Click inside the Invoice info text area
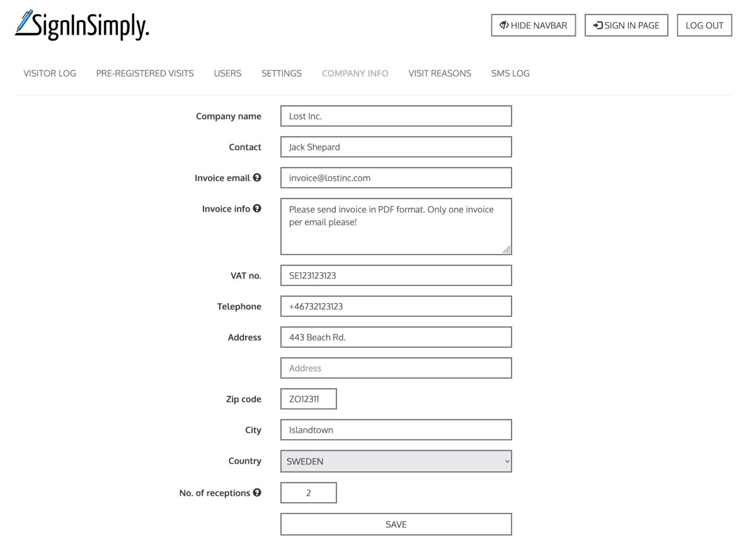Viewport: 756px width, 545px height. (x=396, y=226)
